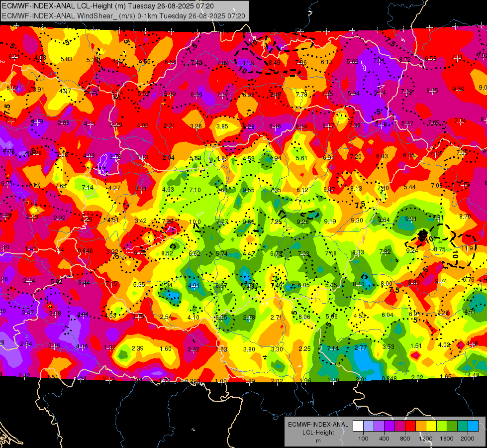Click the dark green legend swatch

tap(452, 426)
